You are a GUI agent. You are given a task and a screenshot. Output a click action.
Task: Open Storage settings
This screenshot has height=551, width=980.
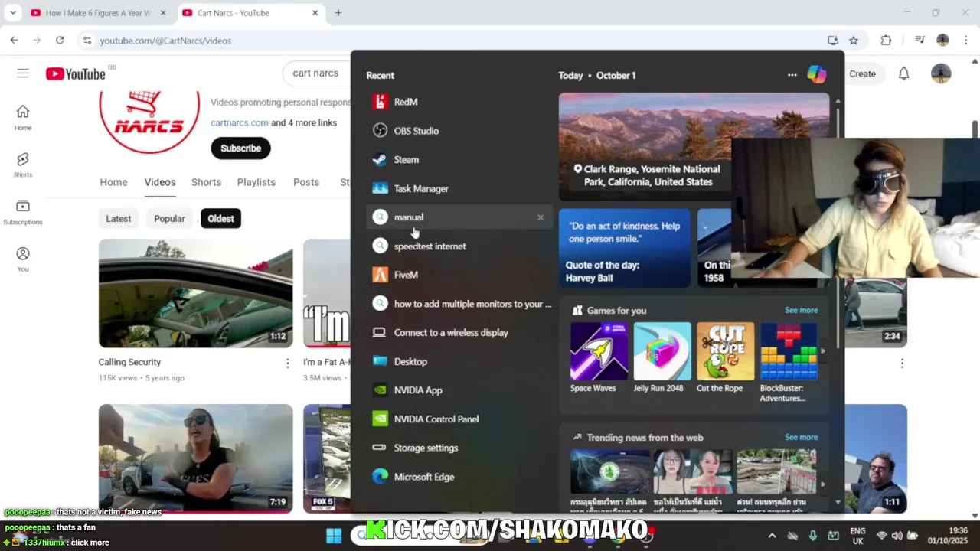[459, 448]
